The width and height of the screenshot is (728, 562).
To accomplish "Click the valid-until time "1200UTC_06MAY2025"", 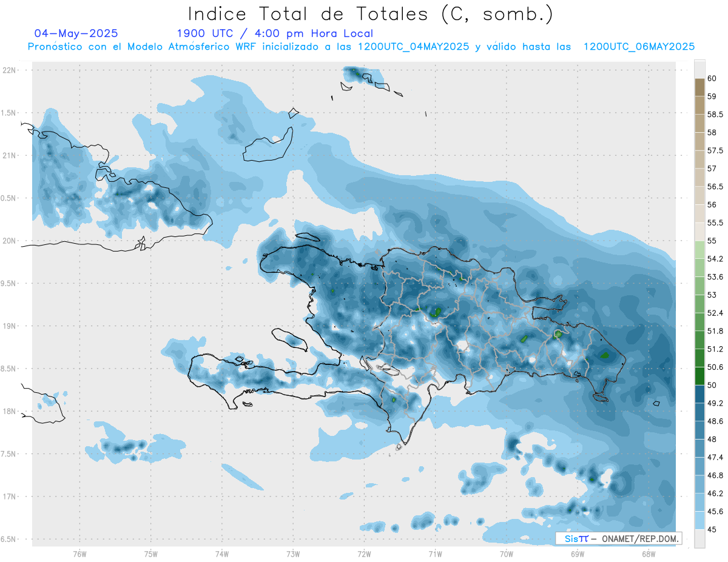I will point(639,47).
